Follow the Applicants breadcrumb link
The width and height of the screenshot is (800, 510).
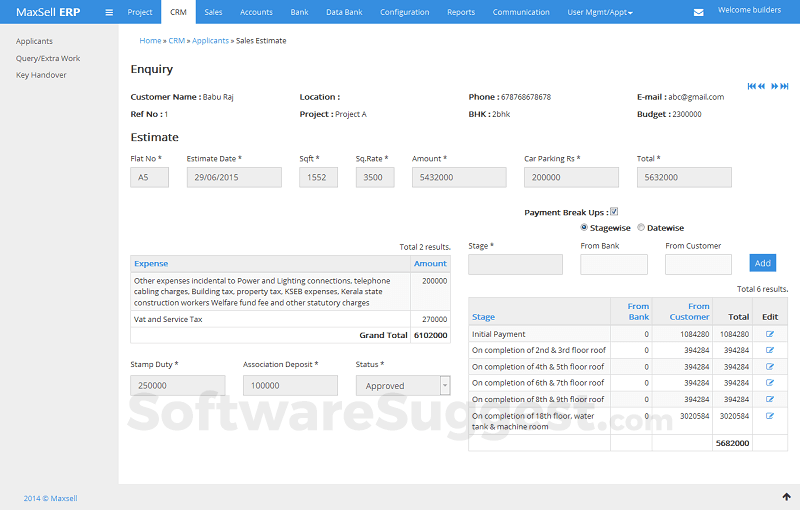click(210, 41)
